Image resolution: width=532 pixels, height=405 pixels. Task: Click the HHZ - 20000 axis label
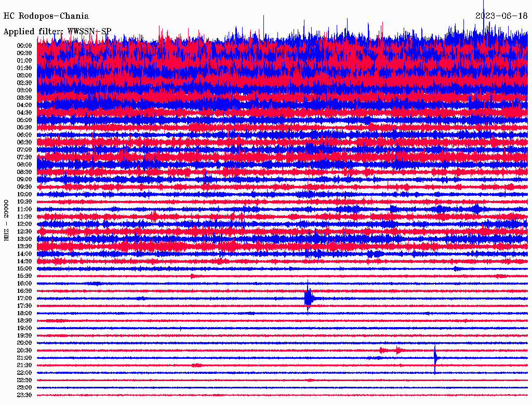[x=7, y=220]
